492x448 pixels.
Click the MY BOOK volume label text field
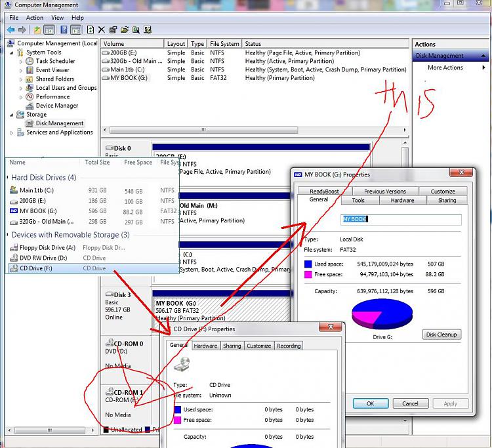pyautogui.click(x=401, y=219)
